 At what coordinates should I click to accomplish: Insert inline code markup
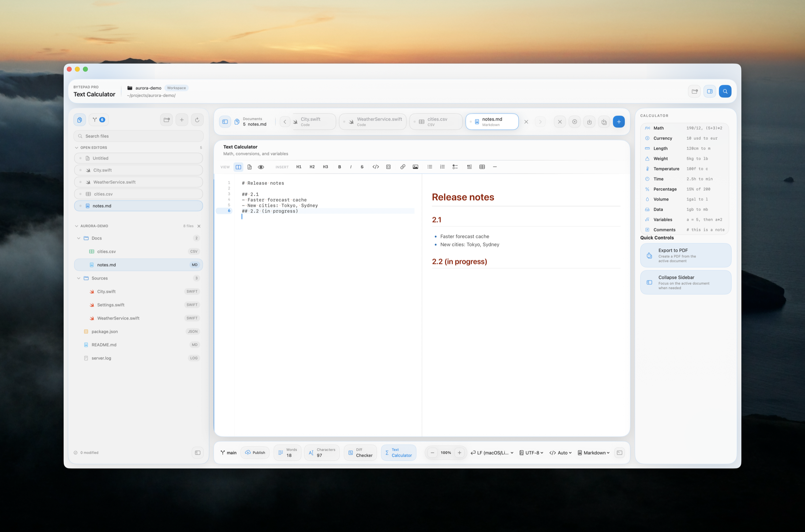coord(376,167)
